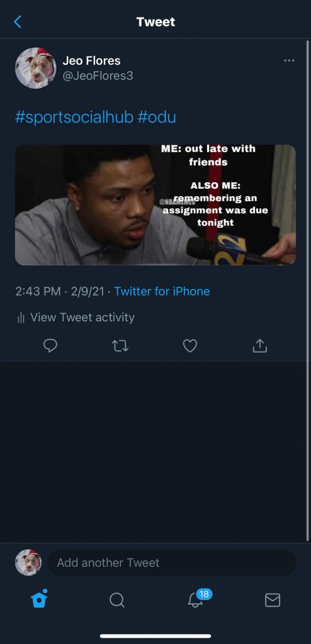This screenshot has height=644, width=311.
Task: Tap the retweet arrows icon
Action: pyautogui.click(x=120, y=346)
